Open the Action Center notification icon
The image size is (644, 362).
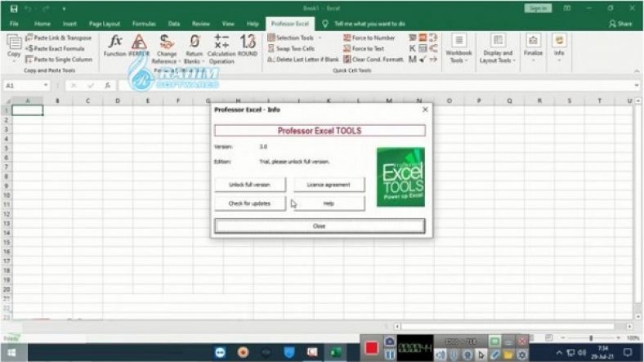[628, 352]
